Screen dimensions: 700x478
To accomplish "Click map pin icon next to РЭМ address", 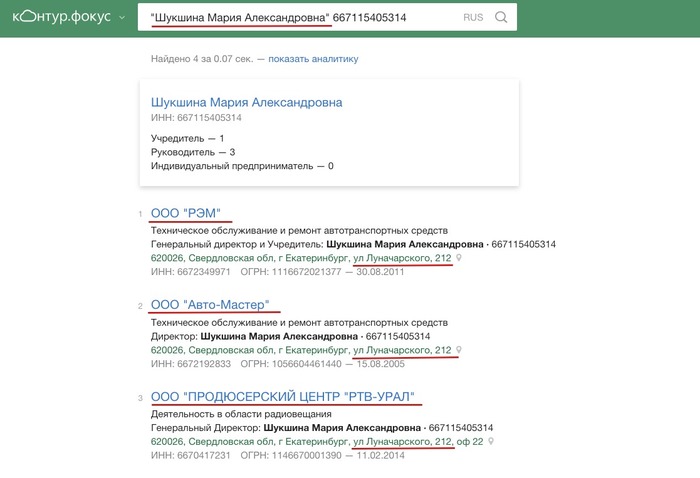I will tap(459, 258).
